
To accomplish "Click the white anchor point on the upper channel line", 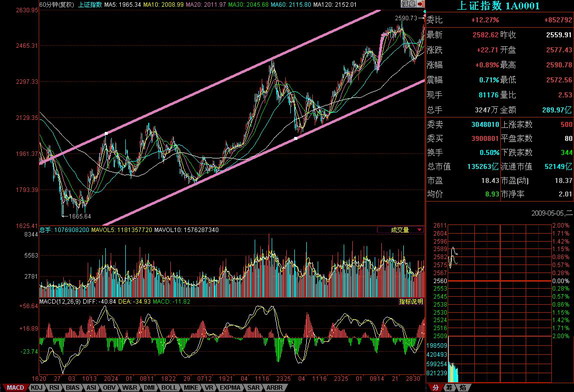I will tap(106, 134).
